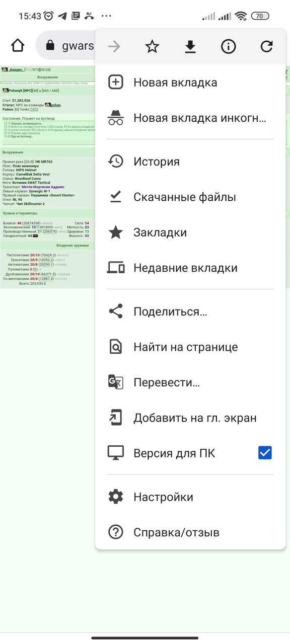Reload the page with refresh icon
290x644 pixels.
[x=266, y=47]
